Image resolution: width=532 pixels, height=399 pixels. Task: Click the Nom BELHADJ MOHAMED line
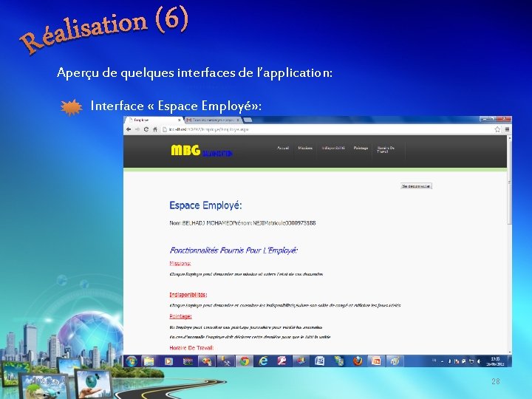(242, 223)
